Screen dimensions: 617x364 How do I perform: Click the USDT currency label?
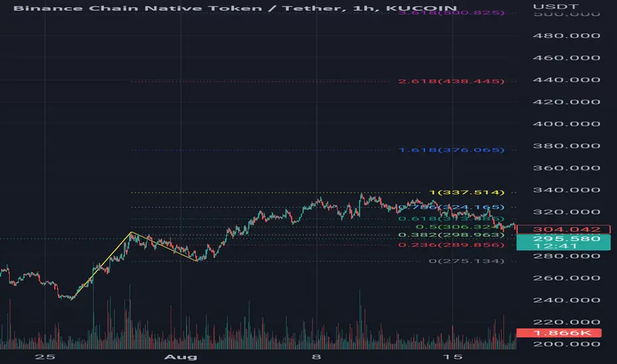pyautogui.click(x=555, y=7)
